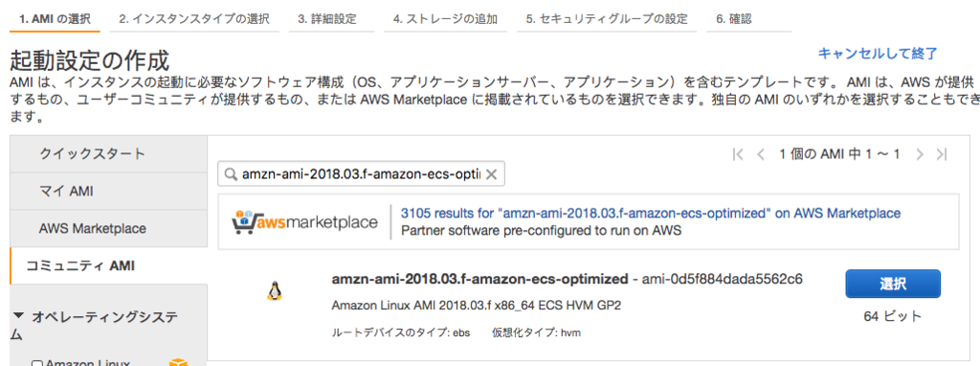Select the クイックスタート sidebar item
The height and width of the screenshot is (366, 980).
pos(109,153)
